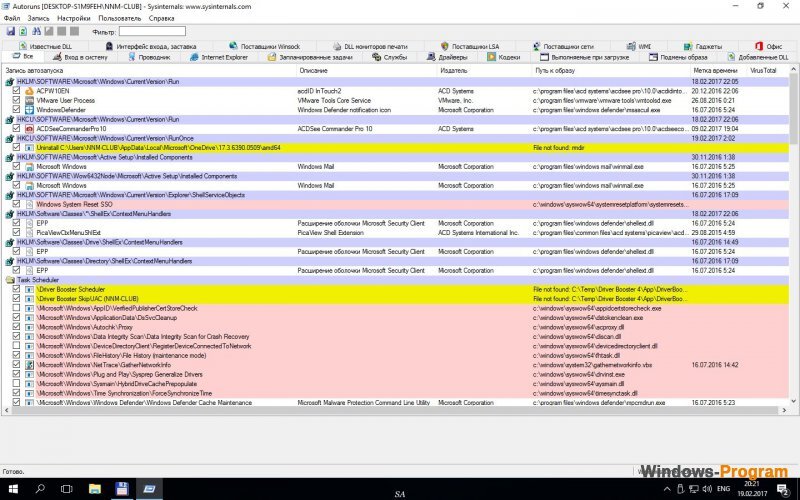800x500 pixels.
Task: Click the volume speaker tray icon
Action: tap(707, 489)
